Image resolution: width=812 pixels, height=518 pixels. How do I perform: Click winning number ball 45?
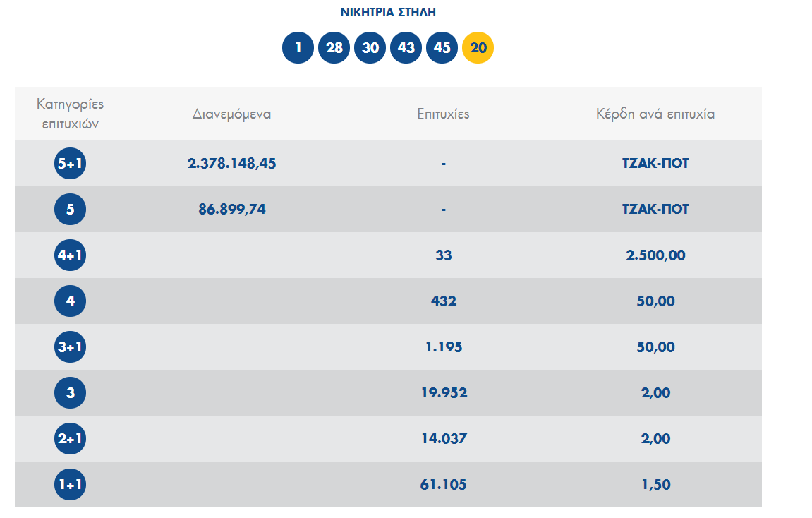pyautogui.click(x=442, y=48)
